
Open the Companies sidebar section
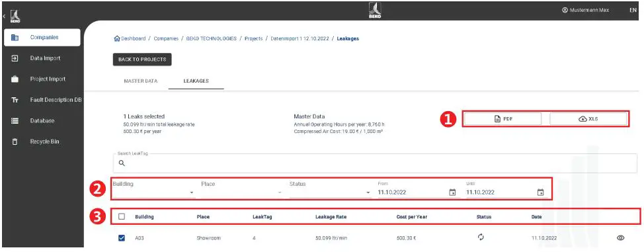[42, 38]
